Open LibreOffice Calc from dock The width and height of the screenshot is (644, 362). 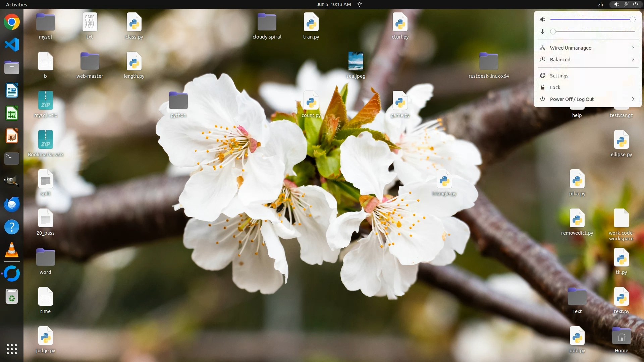pos(12,113)
